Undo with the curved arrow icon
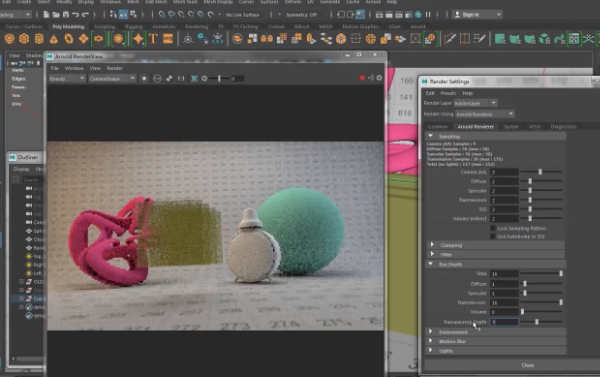600x377 pixels. click(x=75, y=15)
